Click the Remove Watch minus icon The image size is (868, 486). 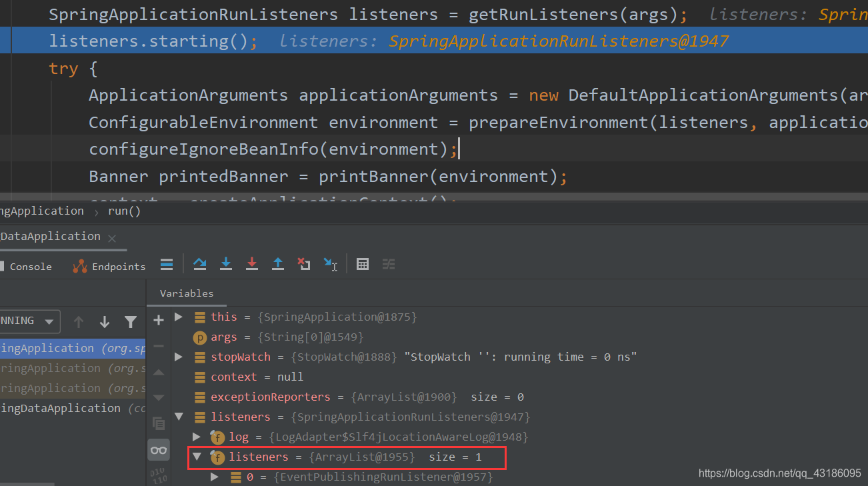coord(159,346)
